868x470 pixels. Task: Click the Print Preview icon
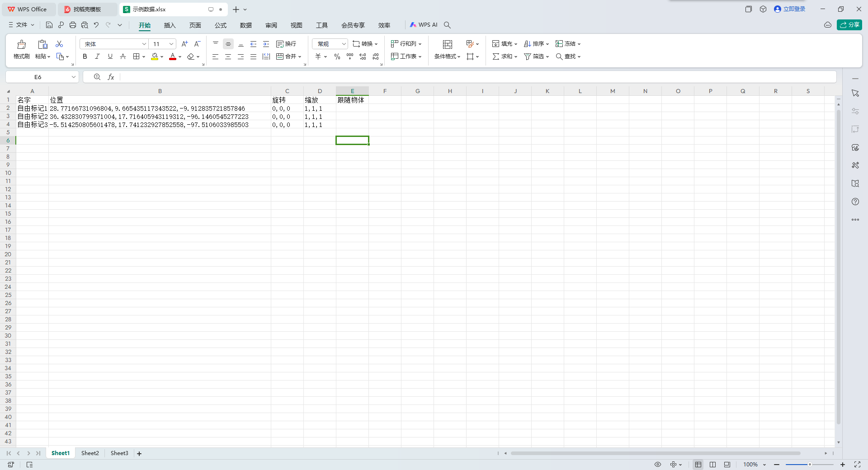click(85, 25)
